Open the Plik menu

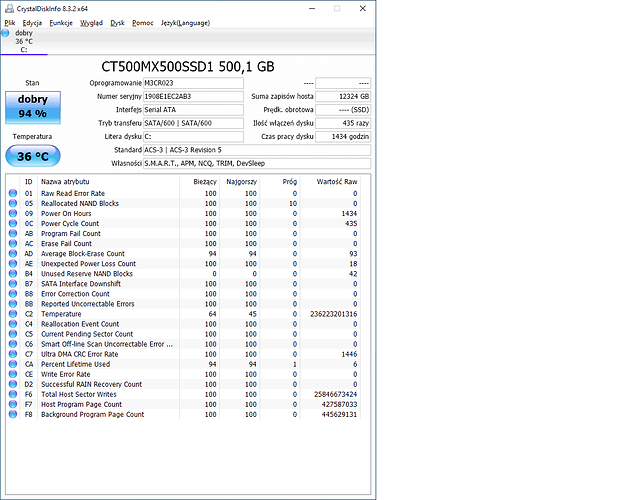coord(10,23)
